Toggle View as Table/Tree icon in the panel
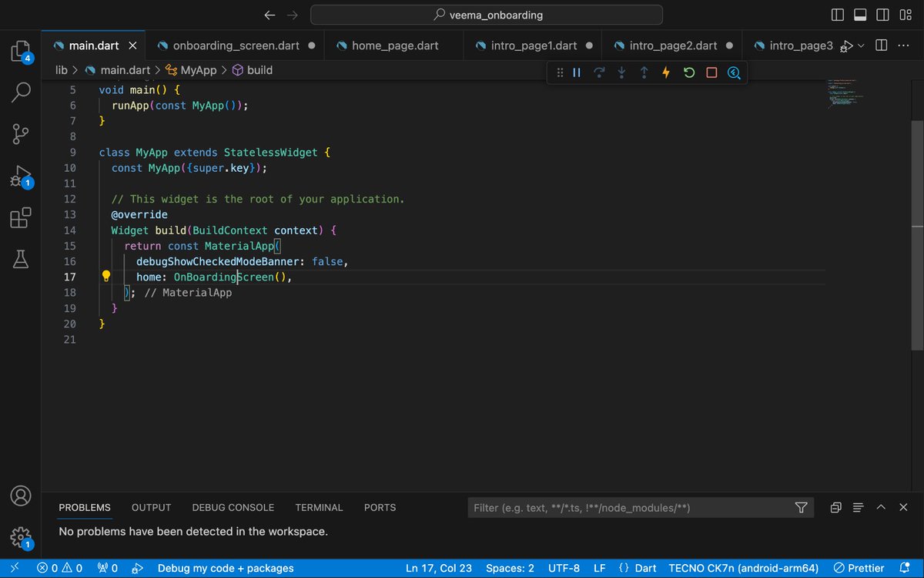 click(x=859, y=508)
